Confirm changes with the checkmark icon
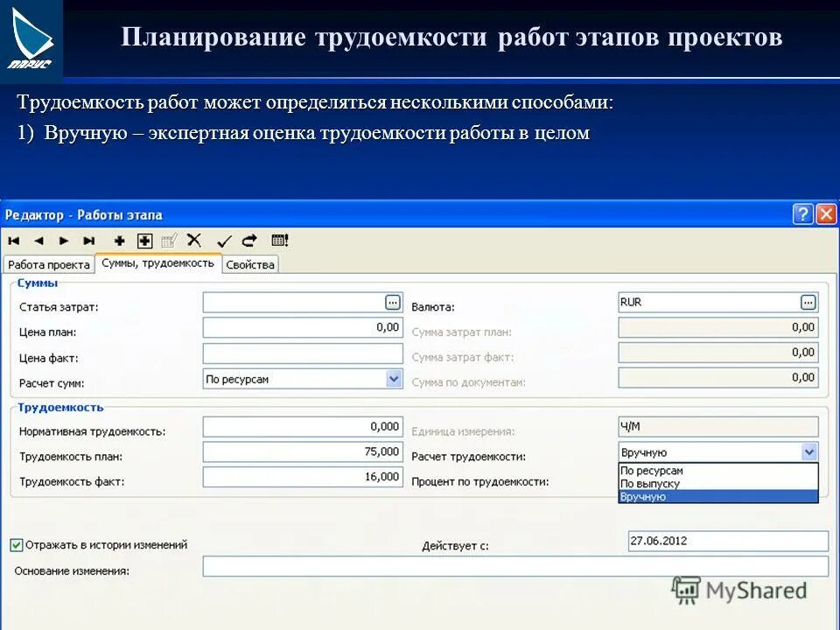840x630 pixels. (x=223, y=241)
